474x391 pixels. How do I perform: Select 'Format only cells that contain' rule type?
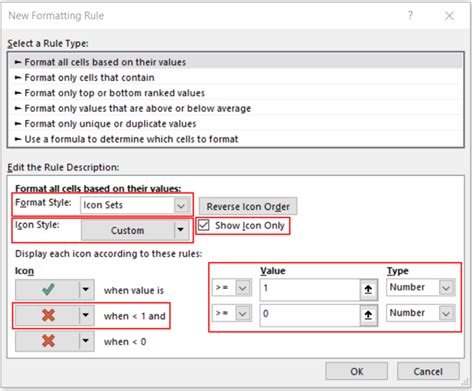235,77
